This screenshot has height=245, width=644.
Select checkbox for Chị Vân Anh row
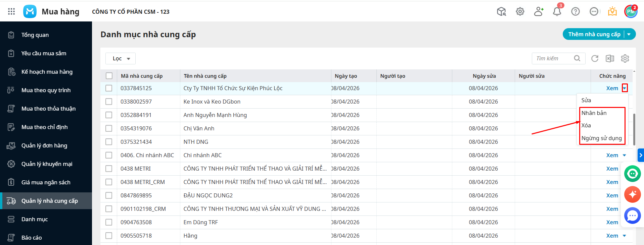click(x=109, y=128)
